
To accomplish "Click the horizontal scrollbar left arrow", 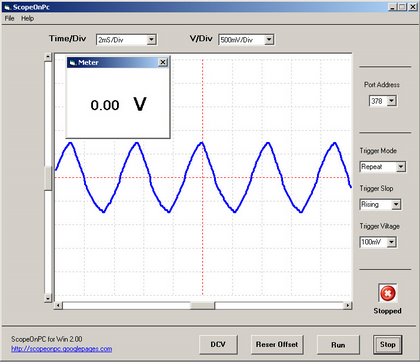I will 58,305.
